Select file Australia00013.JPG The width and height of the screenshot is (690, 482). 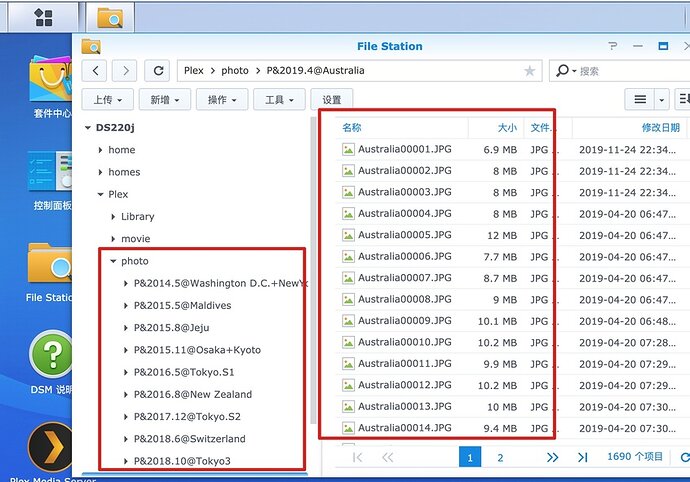(405, 407)
